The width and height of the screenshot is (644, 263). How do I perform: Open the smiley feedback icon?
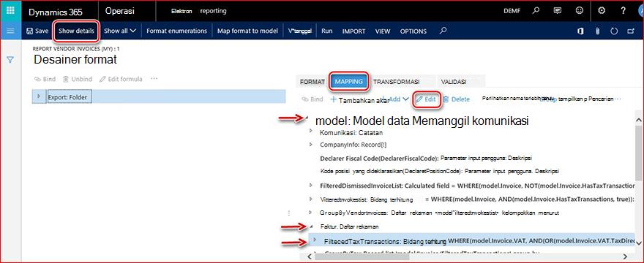coord(580,11)
